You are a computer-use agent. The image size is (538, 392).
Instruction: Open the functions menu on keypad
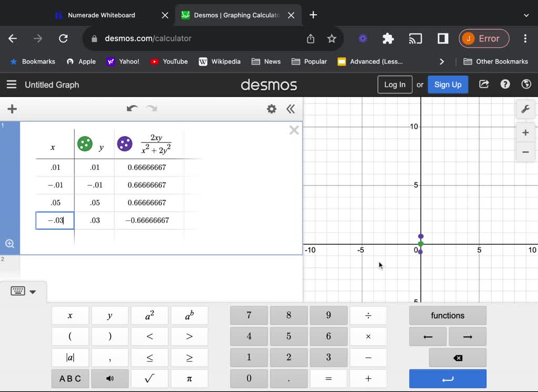(448, 315)
